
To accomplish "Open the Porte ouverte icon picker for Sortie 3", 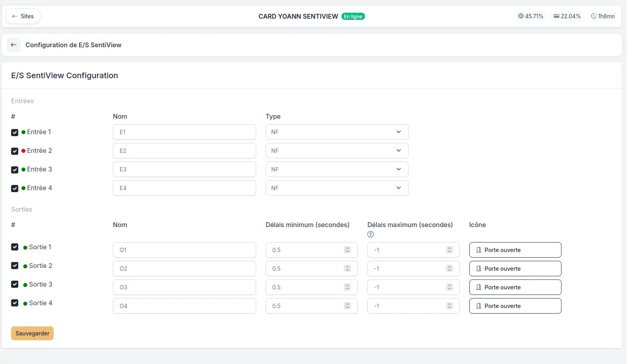I will 515,287.
